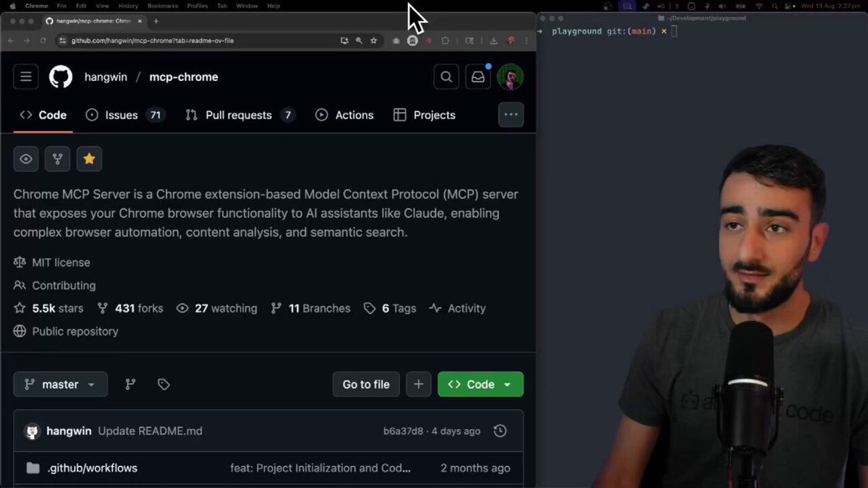
Task: Open the mcp-chrome repository name link
Action: click(184, 77)
